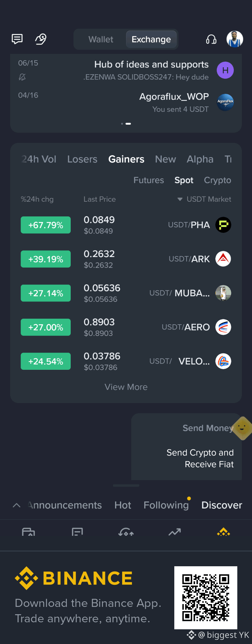
Task: Open customer support headset icon
Action: click(211, 39)
